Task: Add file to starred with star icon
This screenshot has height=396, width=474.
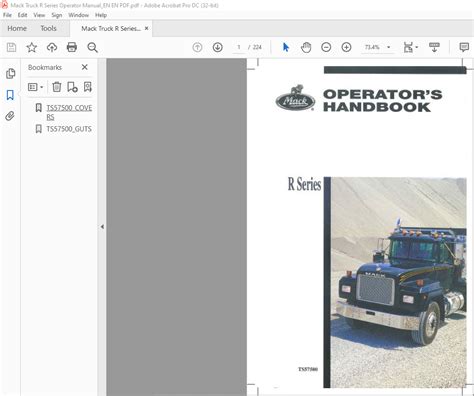Action: point(32,47)
